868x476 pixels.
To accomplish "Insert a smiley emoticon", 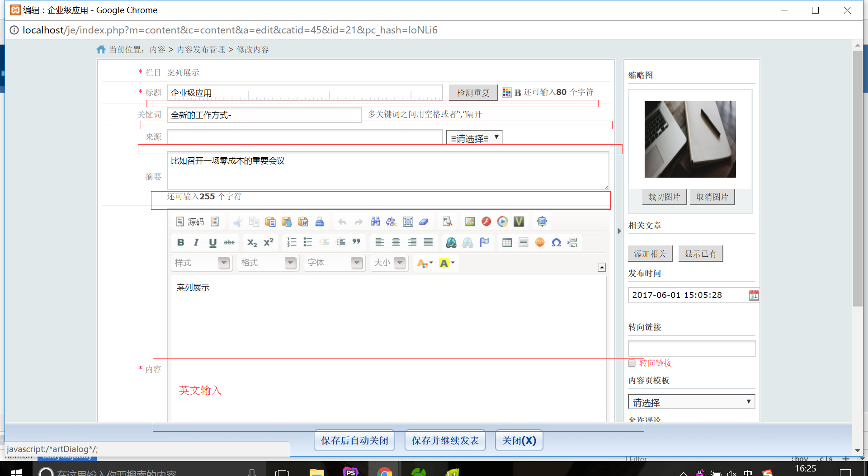I will click(x=540, y=242).
